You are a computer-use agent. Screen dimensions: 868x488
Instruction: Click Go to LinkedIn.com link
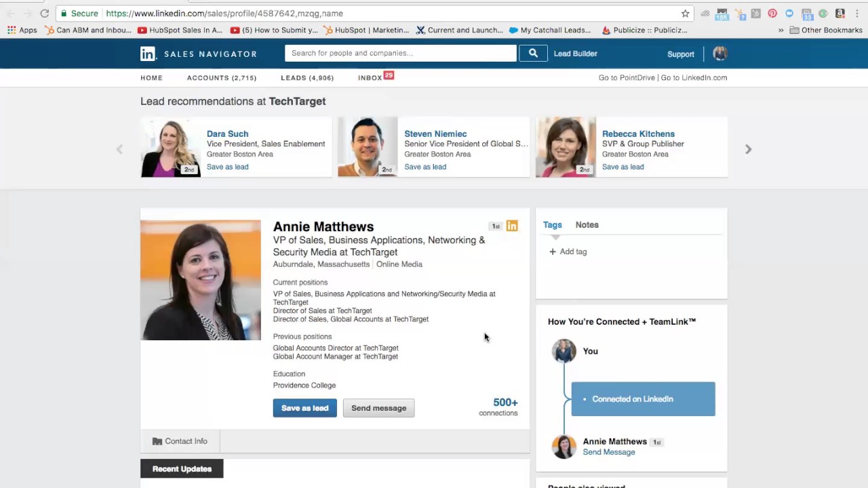tap(694, 78)
